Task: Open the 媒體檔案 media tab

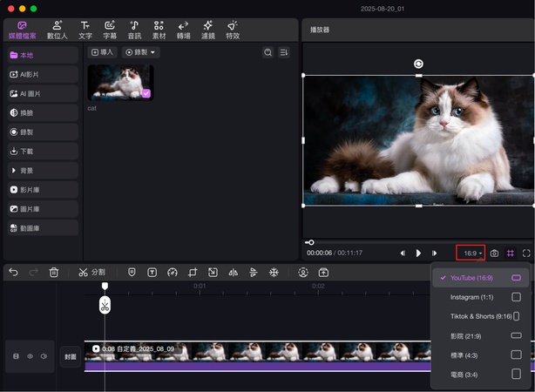Action: 22,30
